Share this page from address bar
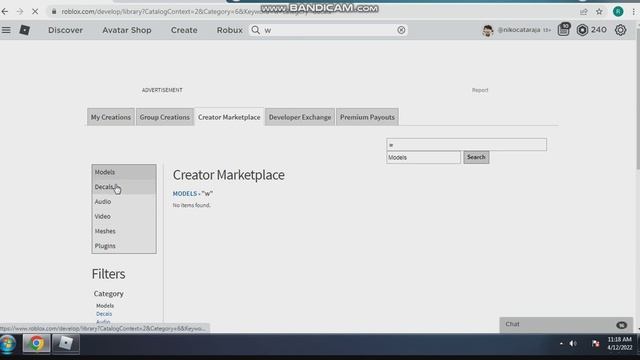This screenshot has height=360, width=640. coord(584,11)
